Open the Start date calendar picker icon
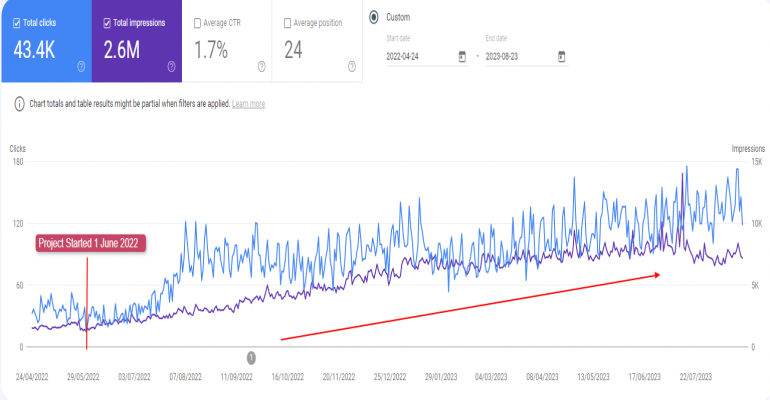 461,57
